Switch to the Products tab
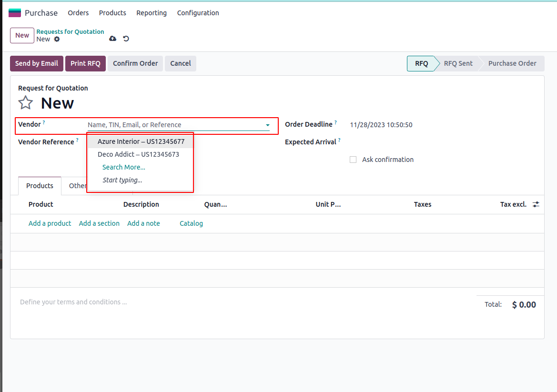The width and height of the screenshot is (557, 392). (40, 186)
